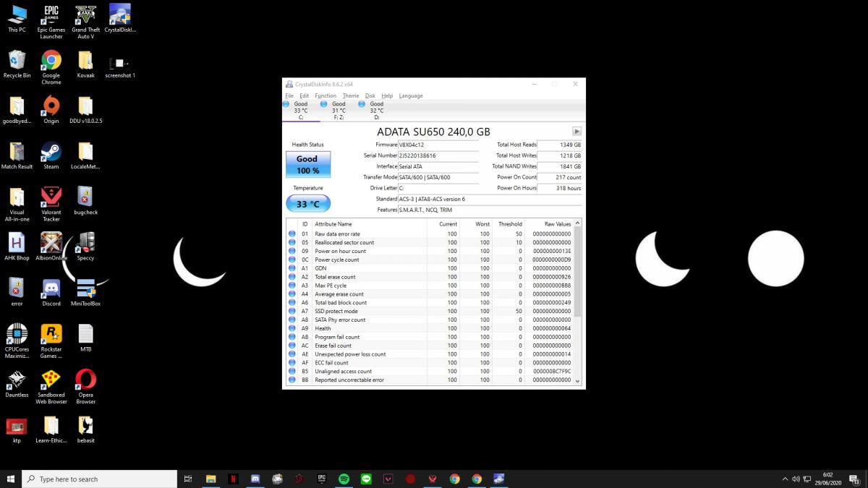The height and width of the screenshot is (488, 868).
Task: Click the next-disk arrow beside ADATA SU650
Action: (576, 132)
